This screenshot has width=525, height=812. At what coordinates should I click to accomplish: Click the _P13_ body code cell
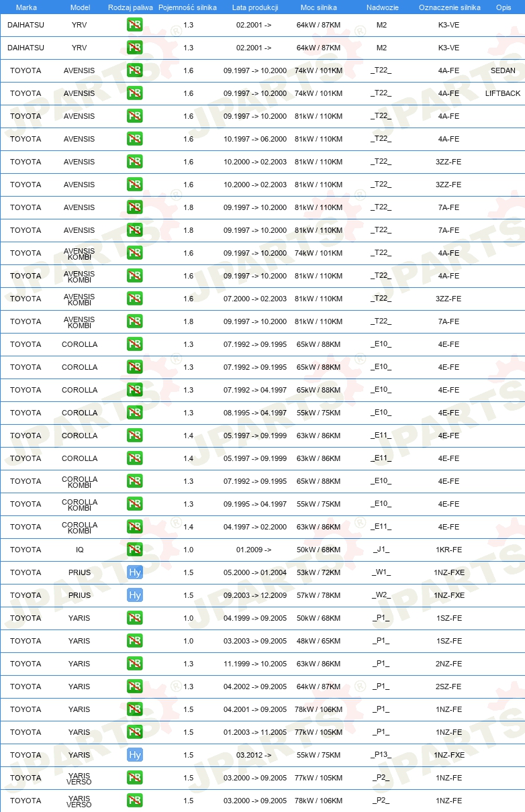click(x=381, y=755)
